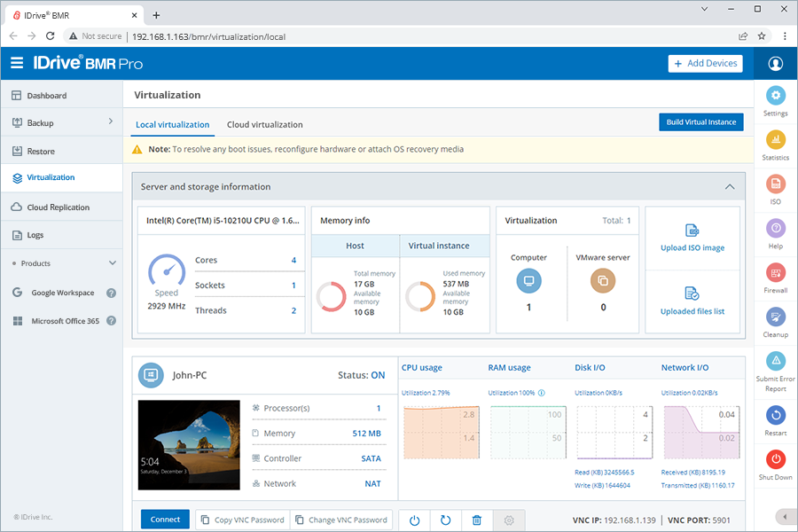Click the Uploaded files list icon
Image resolution: width=798 pixels, height=532 pixels.
click(692, 293)
